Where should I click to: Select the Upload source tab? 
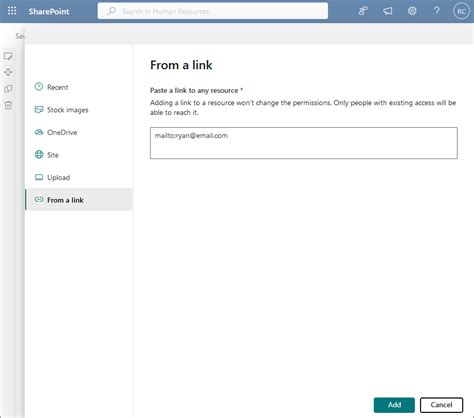click(79, 177)
